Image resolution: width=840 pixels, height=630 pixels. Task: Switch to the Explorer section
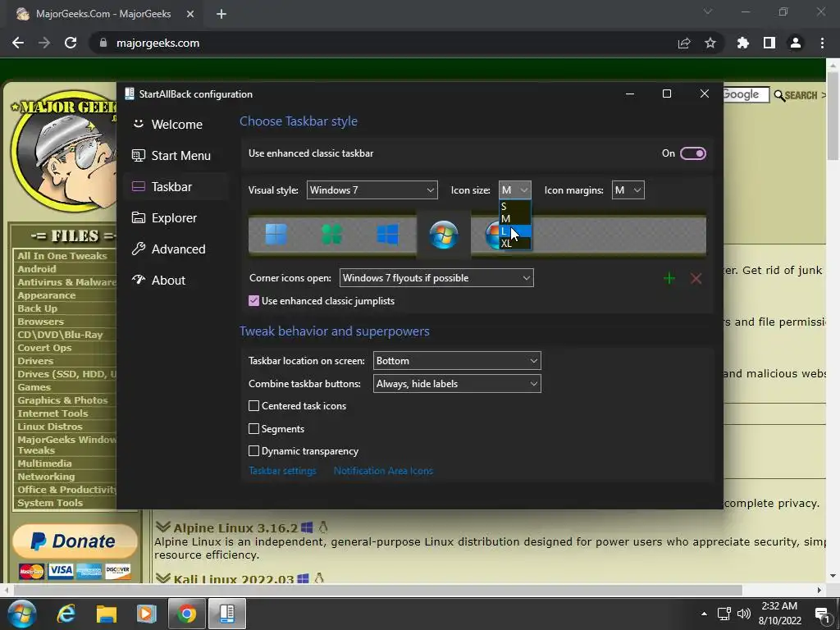176,217
